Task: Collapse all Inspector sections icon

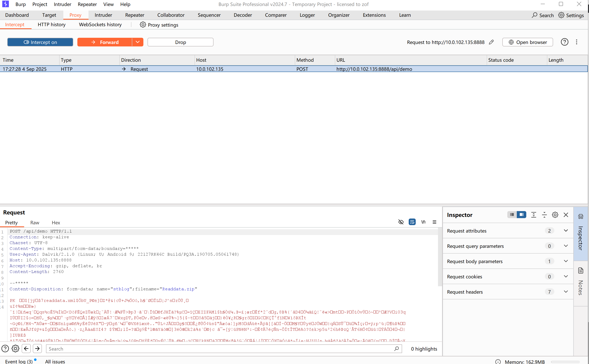Action: coord(544,215)
